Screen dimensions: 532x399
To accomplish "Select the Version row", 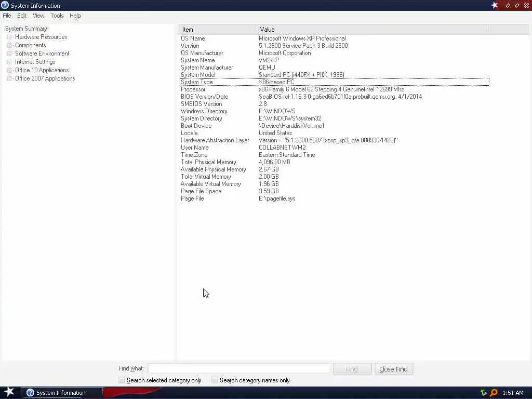I will pos(334,46).
